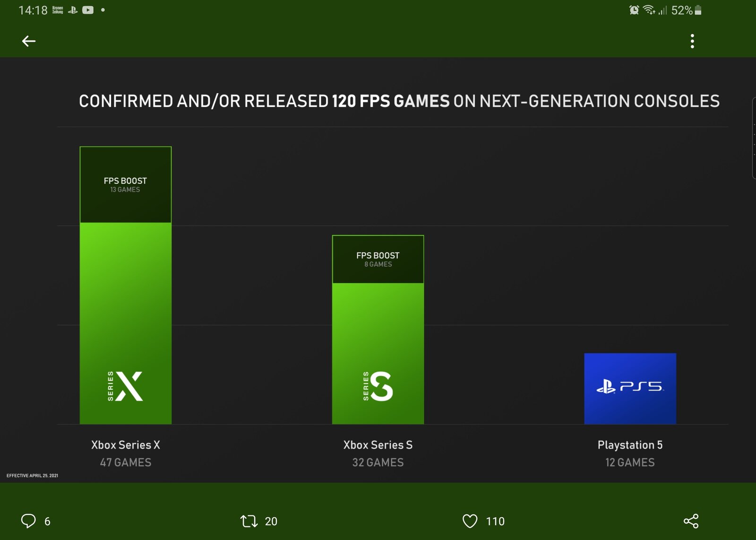Open the share icon

pos(691,521)
